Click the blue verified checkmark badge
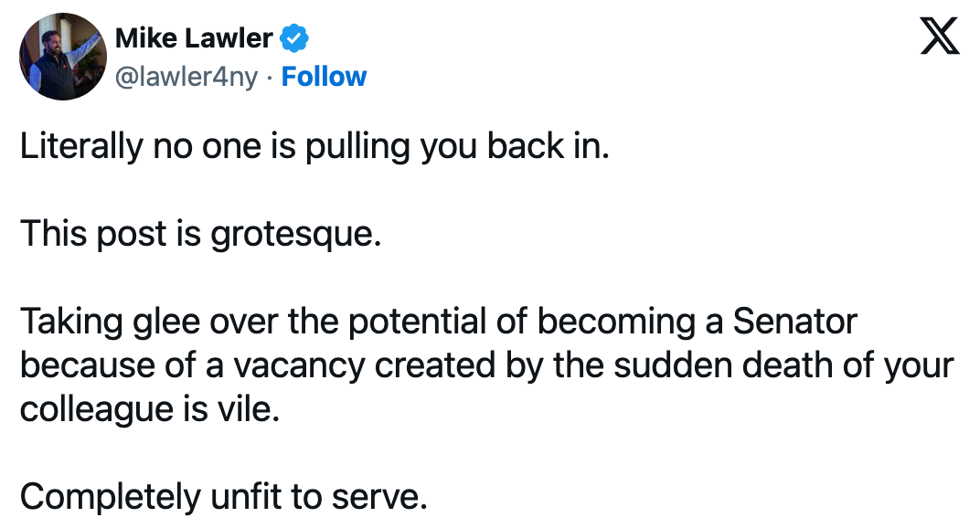 click(293, 38)
